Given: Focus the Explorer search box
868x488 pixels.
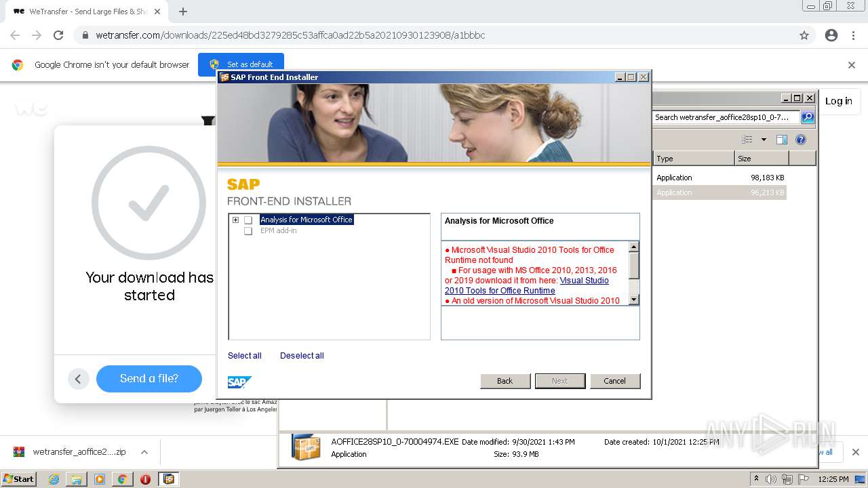Looking at the screenshot, I should (726, 117).
